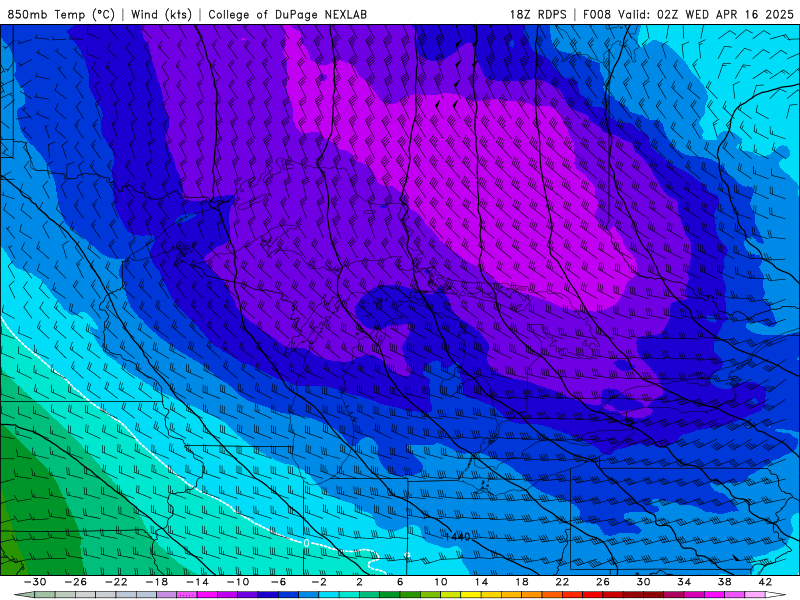The image size is (800, 600).
Task: Click the "18Z RDPS" model run label
Action: click(538, 14)
